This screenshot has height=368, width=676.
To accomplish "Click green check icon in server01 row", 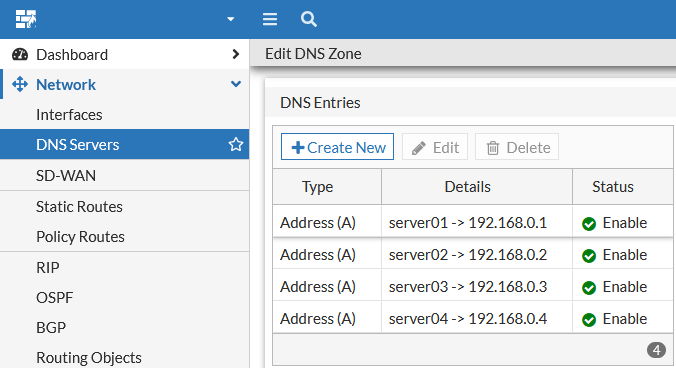I will (588, 224).
